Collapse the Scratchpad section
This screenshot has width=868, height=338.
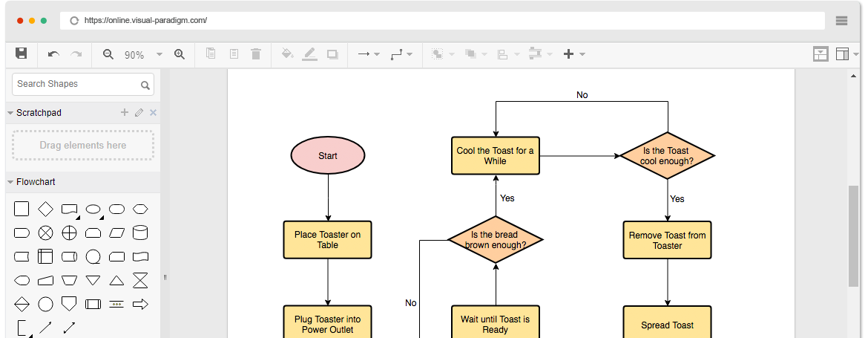pos(10,113)
